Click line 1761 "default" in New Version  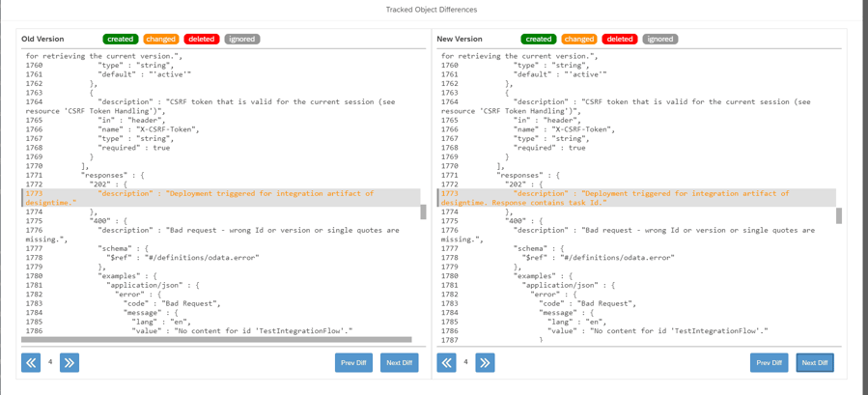560,74
